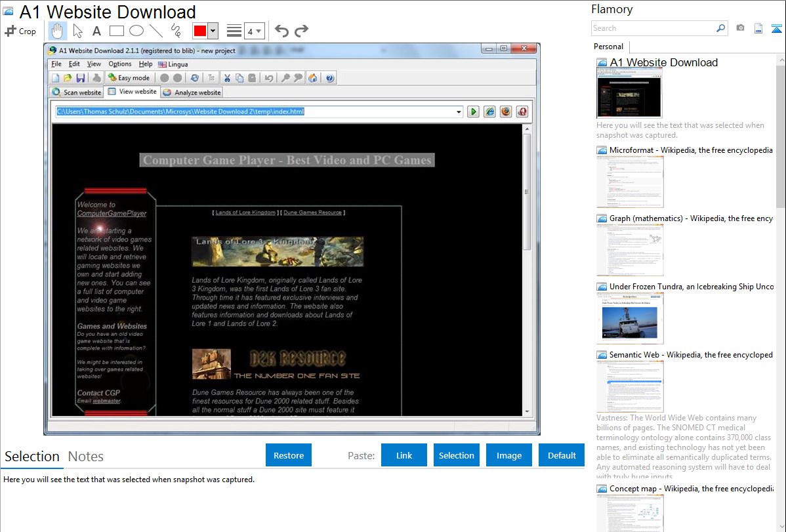Click the search magnifier icon
786x532 pixels.
point(720,29)
